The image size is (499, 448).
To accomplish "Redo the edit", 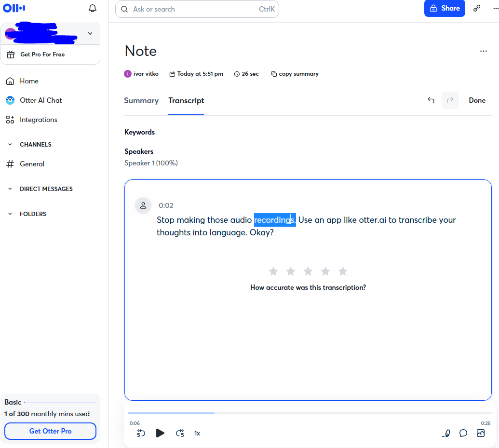I will pos(450,100).
